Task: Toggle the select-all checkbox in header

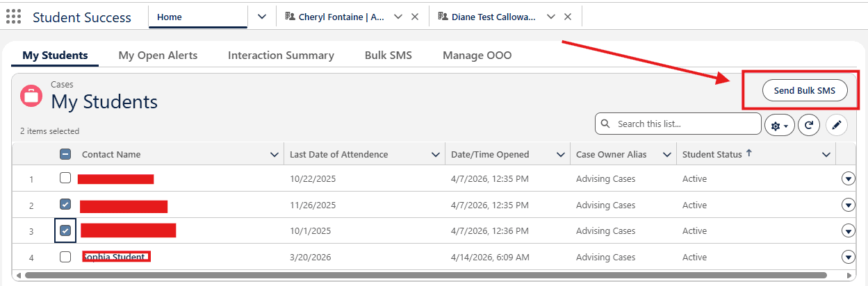Action: tap(65, 154)
